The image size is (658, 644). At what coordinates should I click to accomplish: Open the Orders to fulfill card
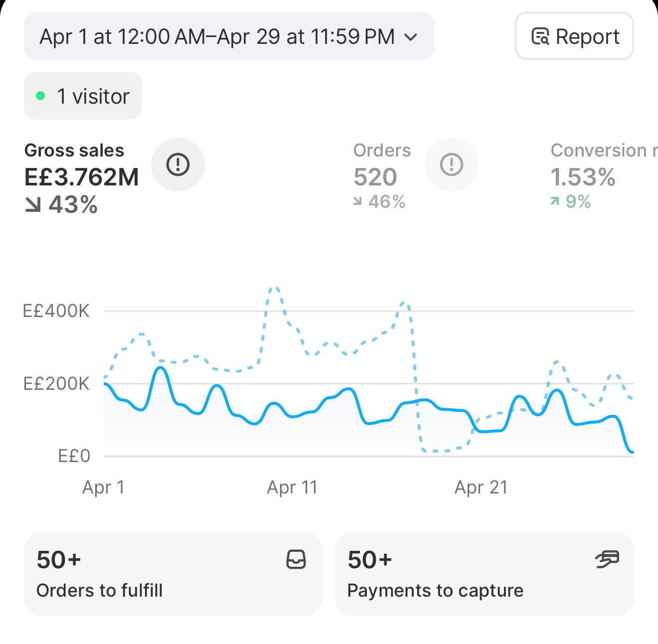point(173,574)
